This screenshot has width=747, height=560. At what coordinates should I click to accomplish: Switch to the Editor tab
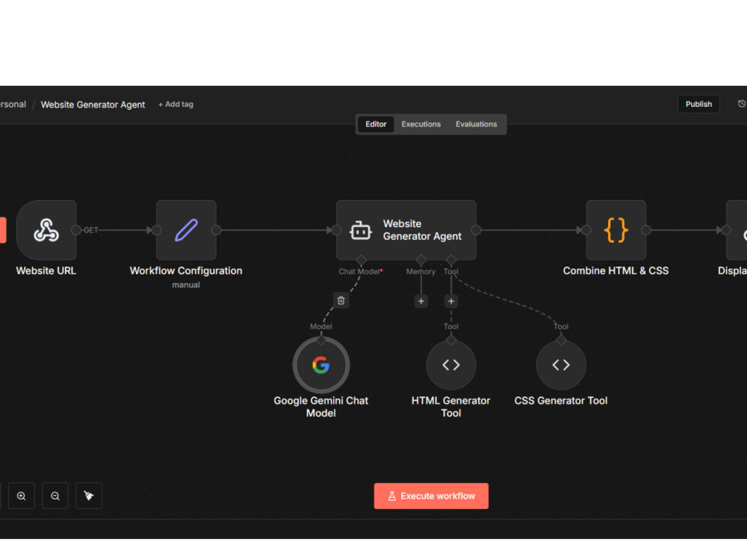376,124
